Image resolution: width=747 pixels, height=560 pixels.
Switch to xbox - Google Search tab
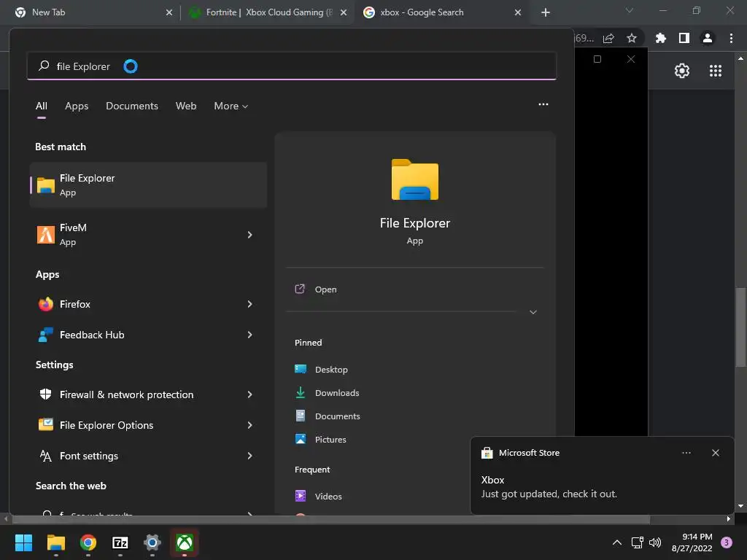tap(441, 12)
